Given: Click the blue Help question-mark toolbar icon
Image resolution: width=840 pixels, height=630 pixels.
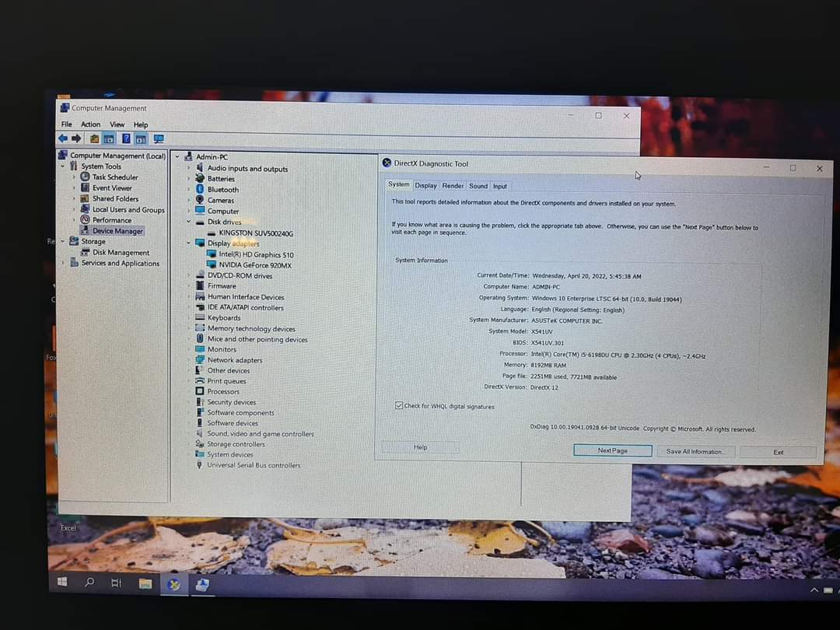Looking at the screenshot, I should 125,138.
